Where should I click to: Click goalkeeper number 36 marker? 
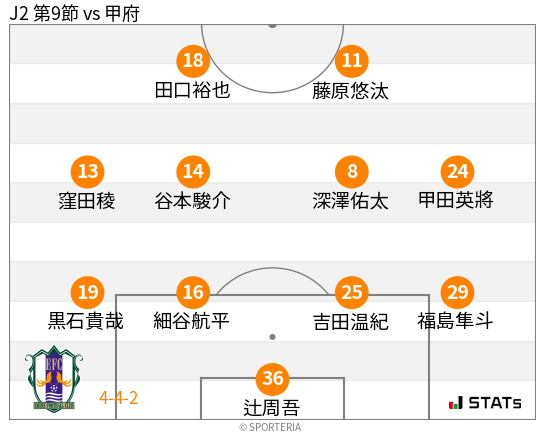click(x=272, y=379)
